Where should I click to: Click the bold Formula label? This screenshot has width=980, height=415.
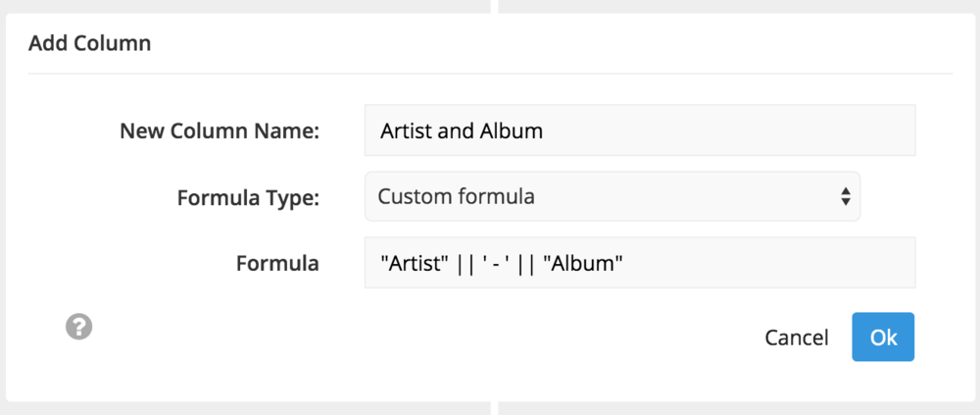[x=277, y=264]
